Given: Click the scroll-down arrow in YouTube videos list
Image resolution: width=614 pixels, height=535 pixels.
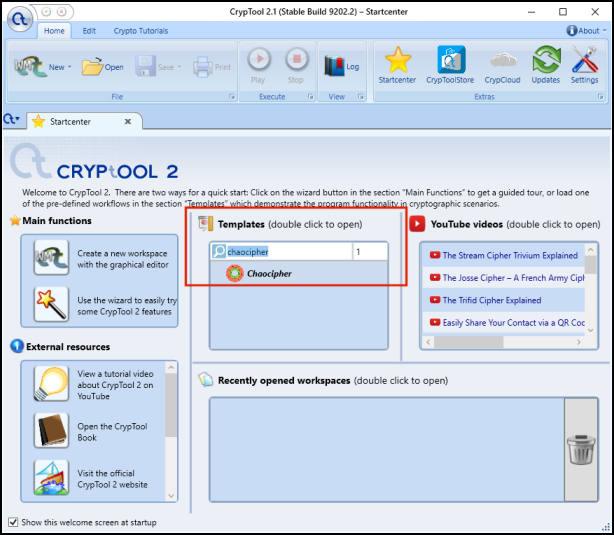Looking at the screenshot, I should pyautogui.click(x=591, y=330).
